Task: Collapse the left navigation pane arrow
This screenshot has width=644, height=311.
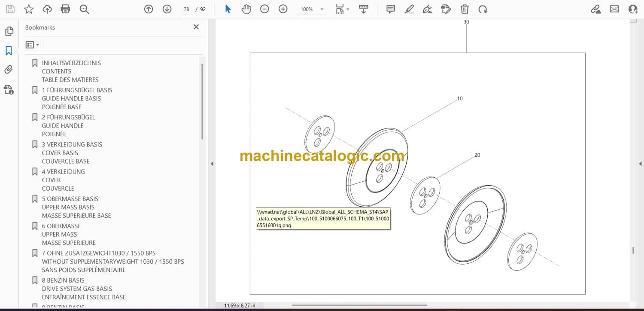Action: 211,164
